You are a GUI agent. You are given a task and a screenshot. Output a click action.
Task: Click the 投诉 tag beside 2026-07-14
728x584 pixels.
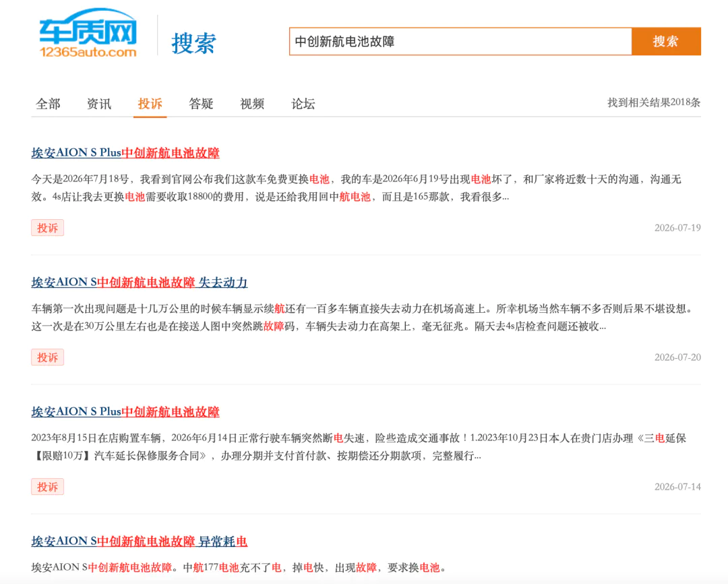[47, 487]
